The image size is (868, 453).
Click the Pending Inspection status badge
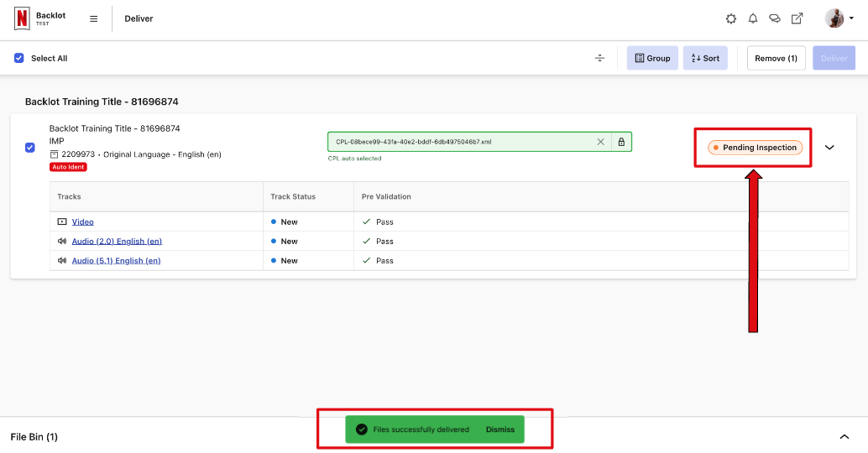(755, 148)
